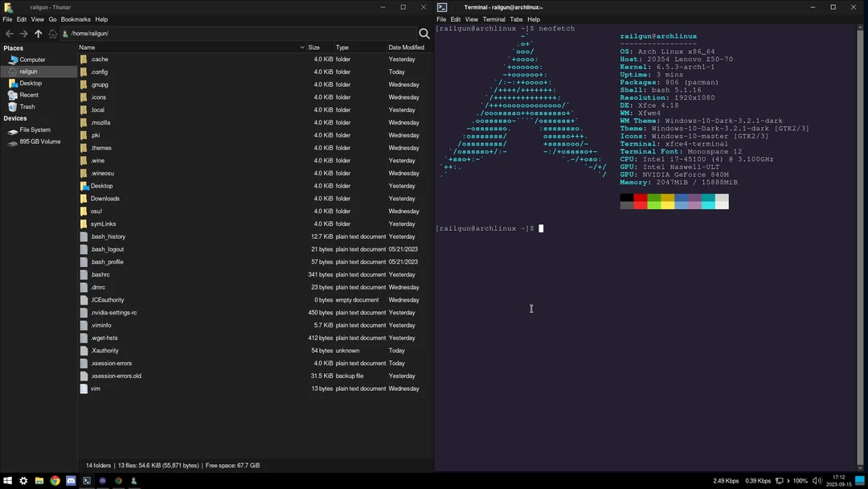Screen dimensions: 868x489
Task: Click the home icon in Thunar toolbar
Action: pyautogui.click(x=52, y=33)
